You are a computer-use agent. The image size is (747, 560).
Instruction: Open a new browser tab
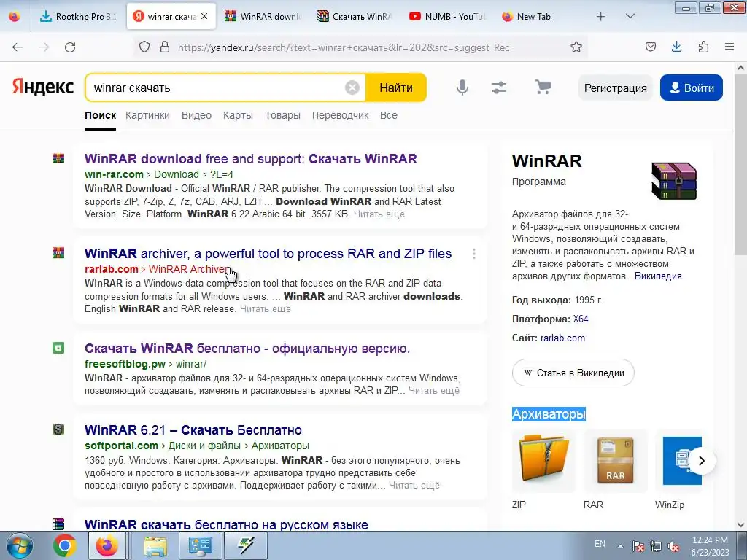pyautogui.click(x=601, y=16)
